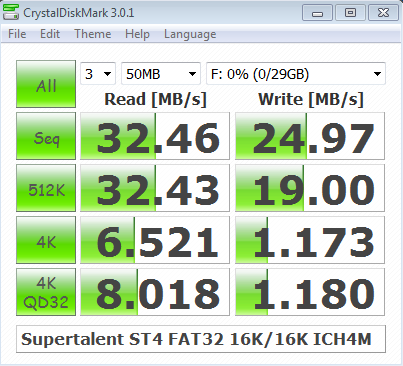Viewport: 403px width, 366px height.
Task: Click the 4K read result 6.521
Action: (x=155, y=240)
